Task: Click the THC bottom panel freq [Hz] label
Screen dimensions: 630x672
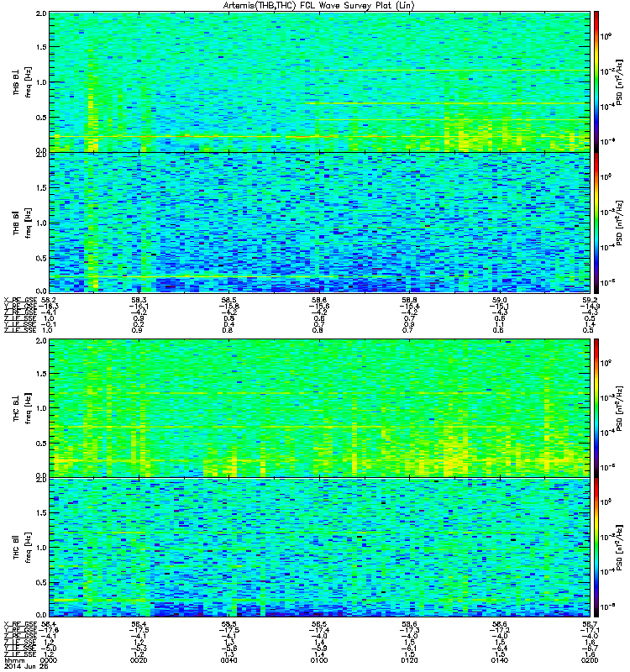Action: click(29, 548)
